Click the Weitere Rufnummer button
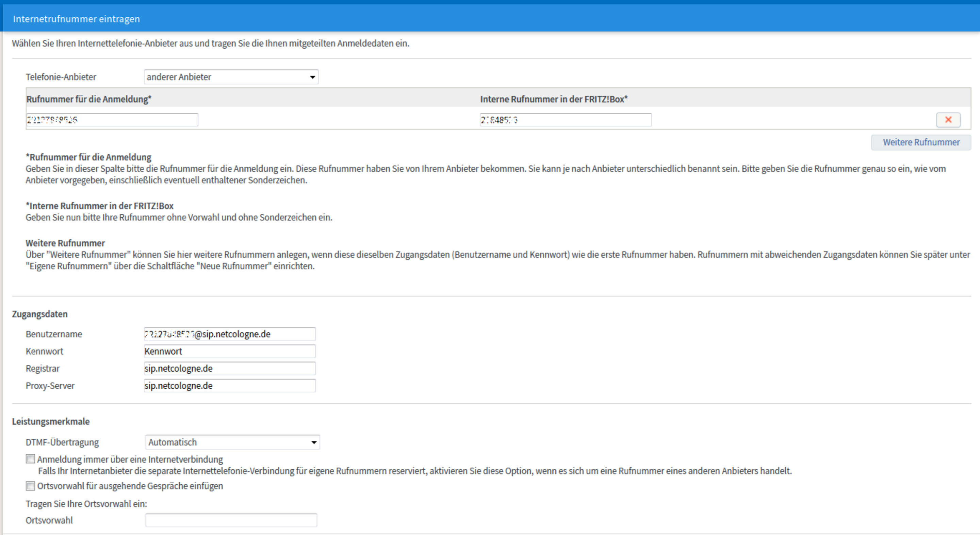 click(921, 142)
